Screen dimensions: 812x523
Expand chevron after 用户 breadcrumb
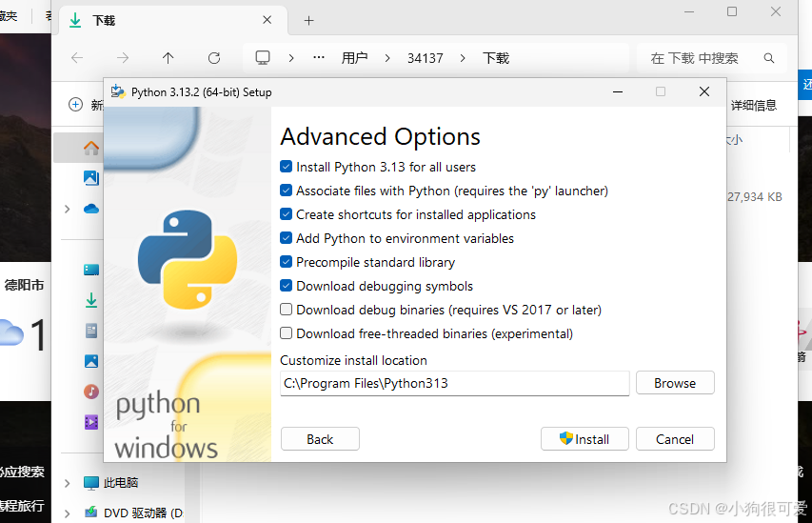(387, 58)
